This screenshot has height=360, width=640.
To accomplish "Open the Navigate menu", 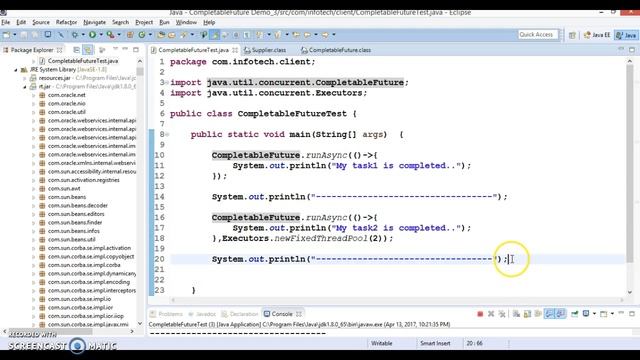I will [94, 22].
